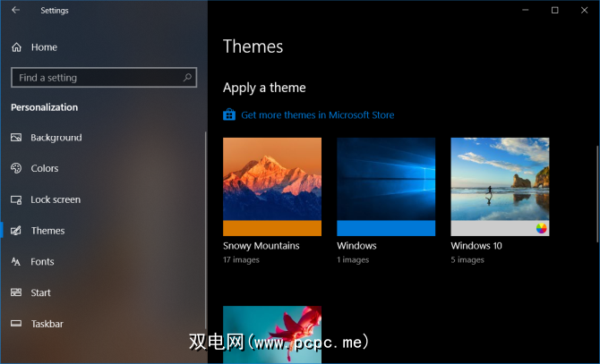Viewport: 600px width, 364px height.
Task: Select the Background picture icon
Action: pos(16,137)
